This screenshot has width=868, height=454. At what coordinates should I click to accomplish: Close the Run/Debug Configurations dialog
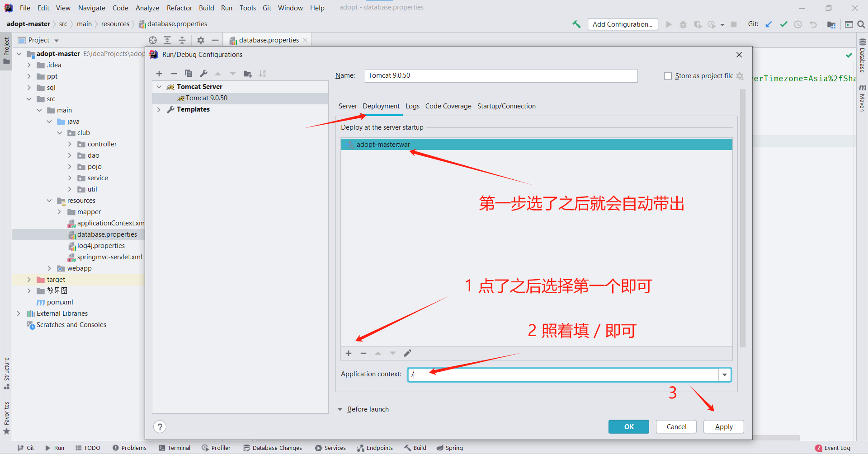click(x=739, y=55)
